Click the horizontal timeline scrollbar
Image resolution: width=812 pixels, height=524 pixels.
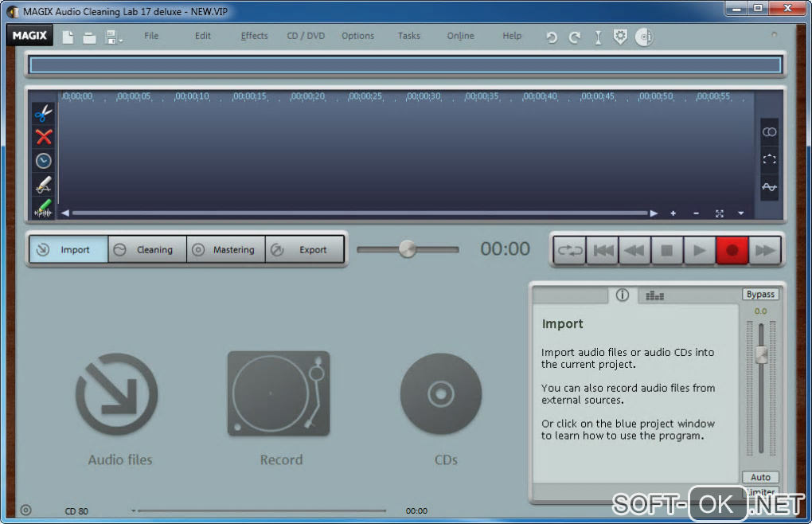coord(360,213)
